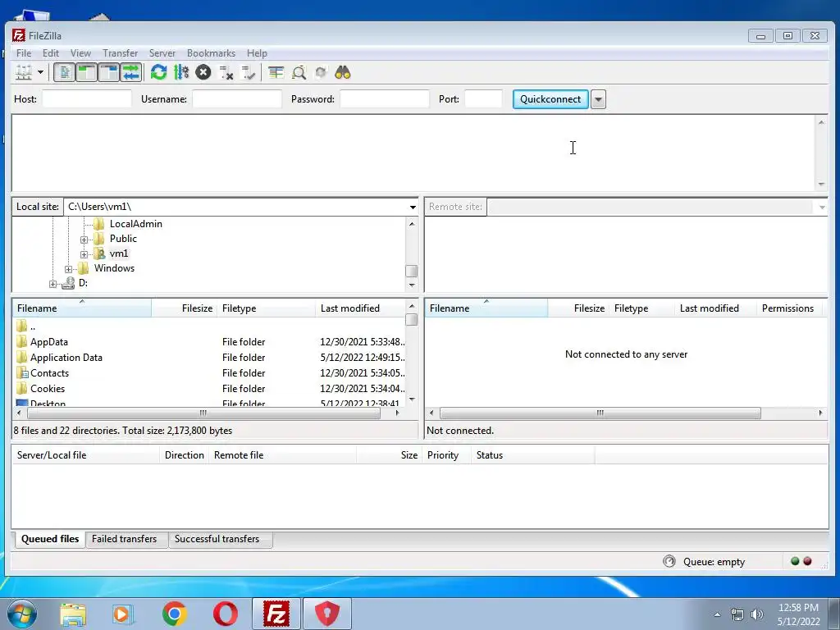The width and height of the screenshot is (840, 630).
Task: Sort local files by Last modified
Action: coord(360,308)
